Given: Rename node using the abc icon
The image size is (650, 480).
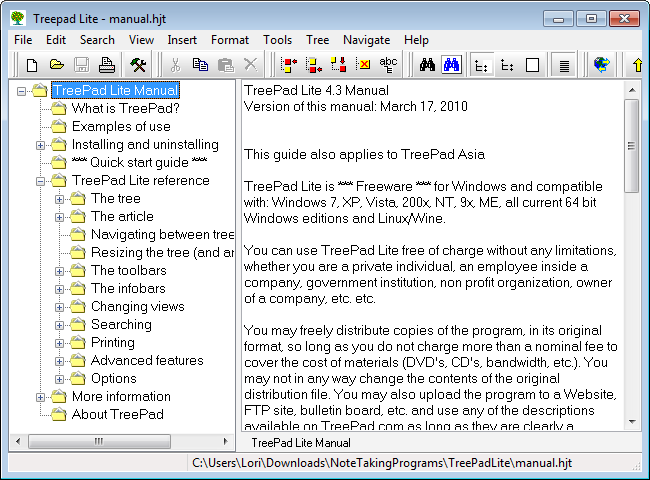Looking at the screenshot, I should click(x=388, y=65).
